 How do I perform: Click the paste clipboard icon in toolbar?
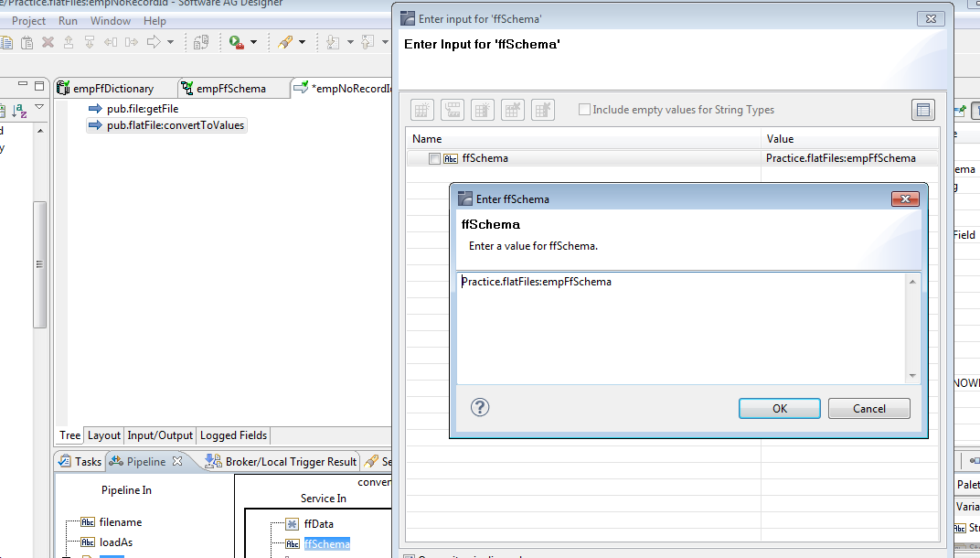click(27, 42)
